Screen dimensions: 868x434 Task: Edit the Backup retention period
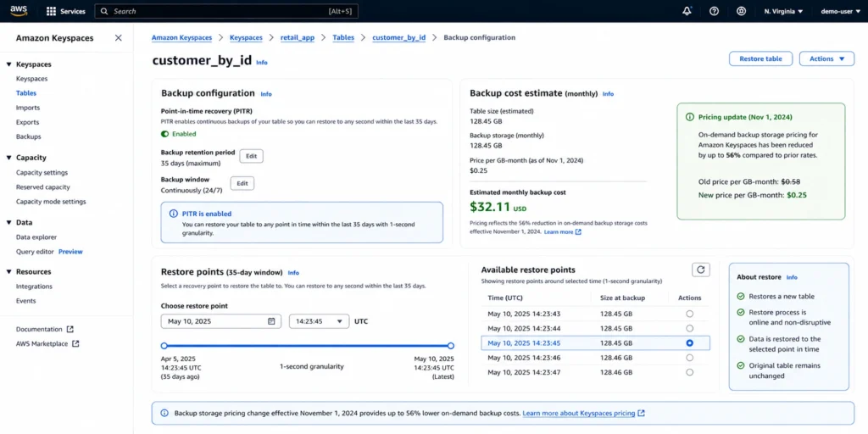[251, 156]
